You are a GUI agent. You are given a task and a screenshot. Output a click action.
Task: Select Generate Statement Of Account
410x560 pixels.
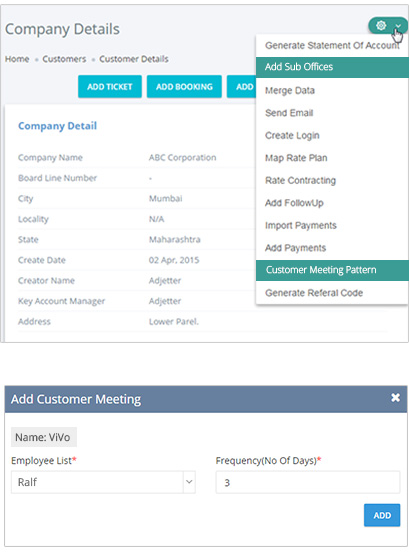click(x=332, y=46)
